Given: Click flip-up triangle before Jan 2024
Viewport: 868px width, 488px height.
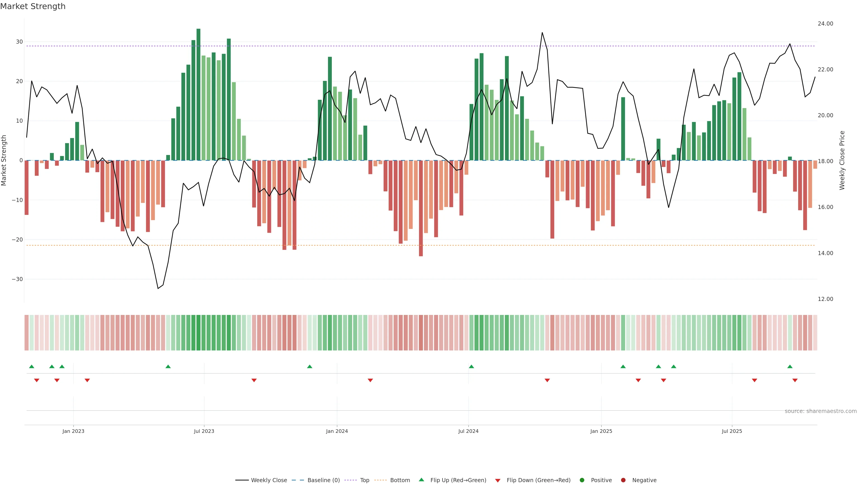Looking at the screenshot, I should 310,366.
